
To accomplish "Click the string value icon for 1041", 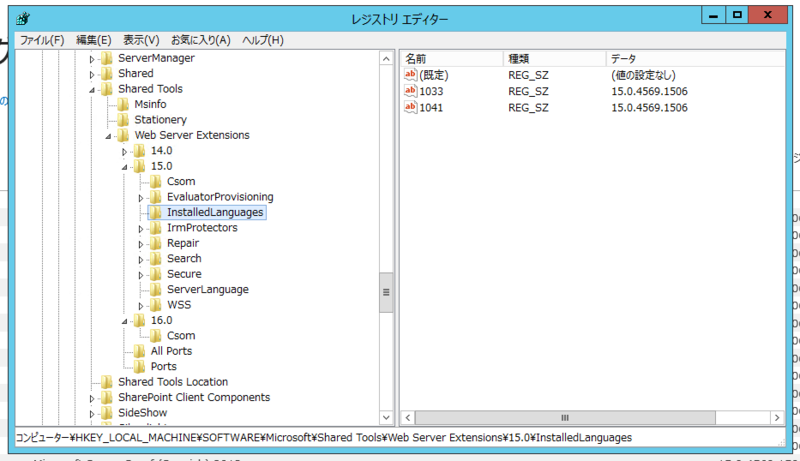I will point(411,108).
